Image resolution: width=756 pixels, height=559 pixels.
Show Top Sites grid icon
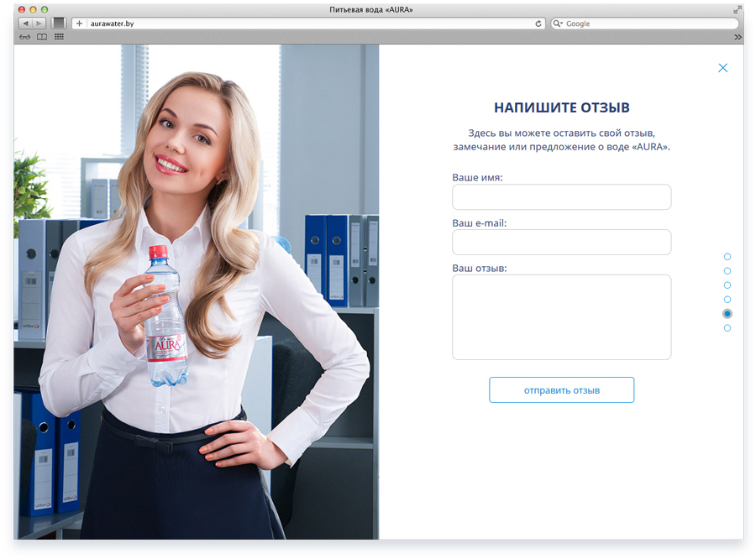(x=59, y=37)
